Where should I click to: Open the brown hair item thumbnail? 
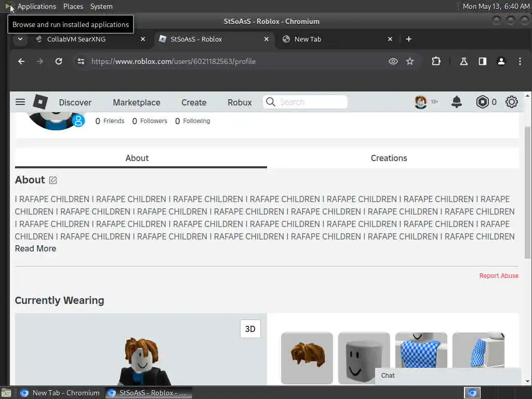(307, 358)
